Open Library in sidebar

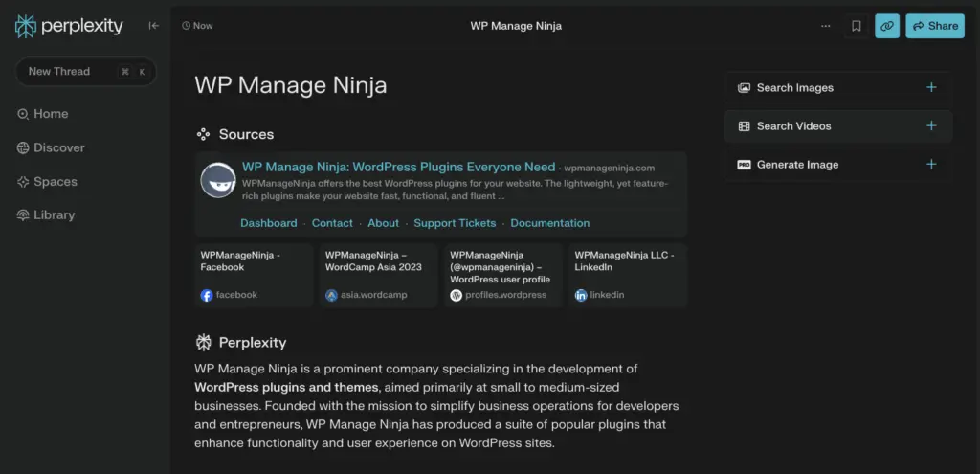[46, 215]
